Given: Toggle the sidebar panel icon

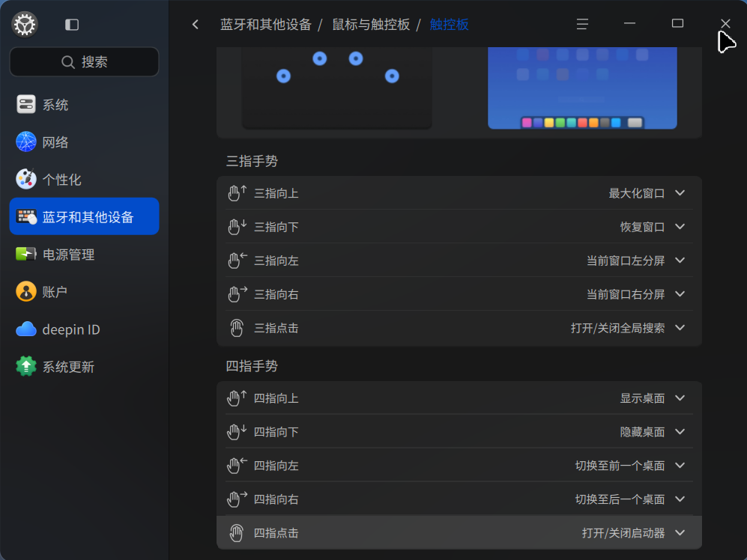Looking at the screenshot, I should tap(72, 25).
